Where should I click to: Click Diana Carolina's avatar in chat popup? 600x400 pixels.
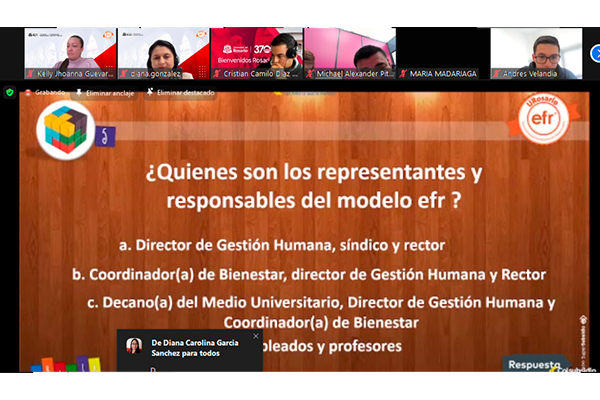tap(132, 346)
